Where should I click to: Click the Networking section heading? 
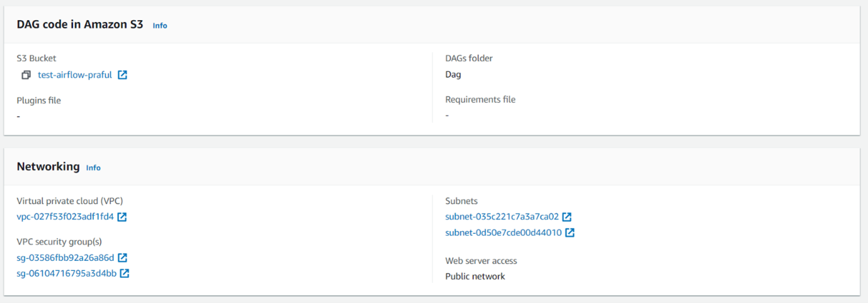(48, 166)
